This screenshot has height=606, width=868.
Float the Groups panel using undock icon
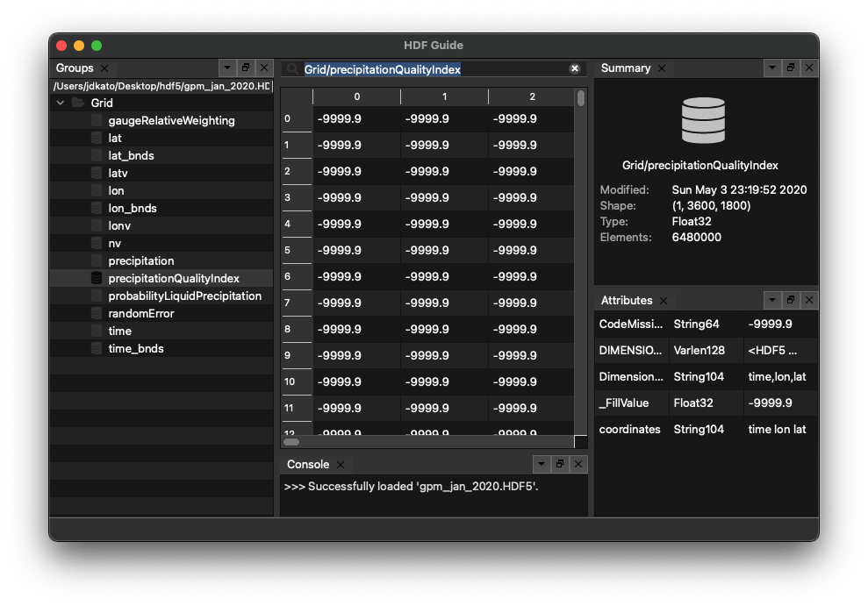pos(246,68)
